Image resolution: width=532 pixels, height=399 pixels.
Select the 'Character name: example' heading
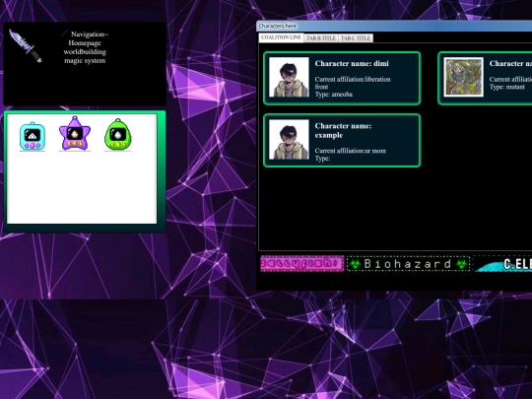pyautogui.click(x=343, y=131)
